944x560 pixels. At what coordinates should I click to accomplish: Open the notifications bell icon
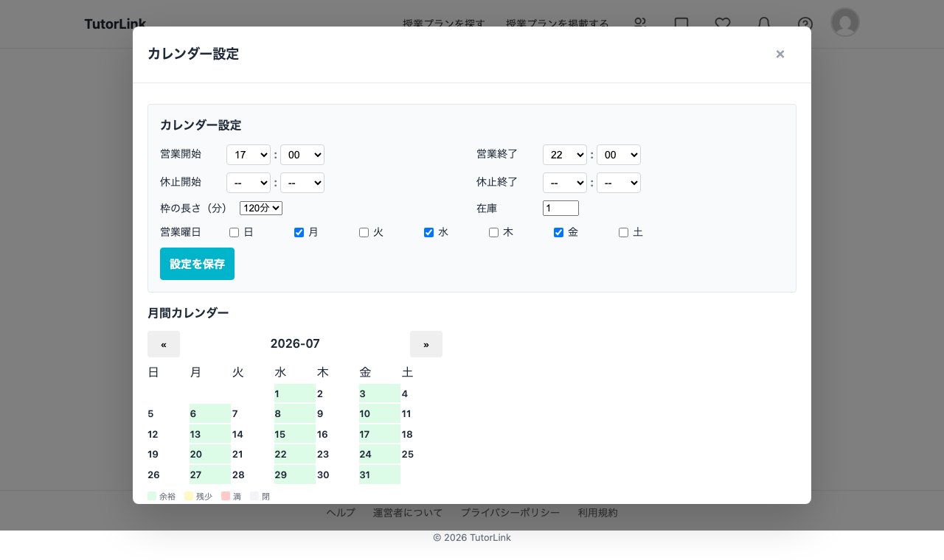(x=764, y=24)
